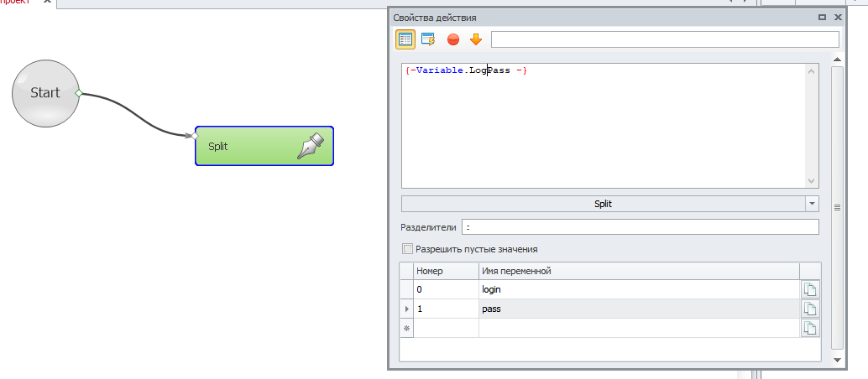Open the Split action type dropdown arrow
This screenshot has height=379, width=868.
[812, 204]
